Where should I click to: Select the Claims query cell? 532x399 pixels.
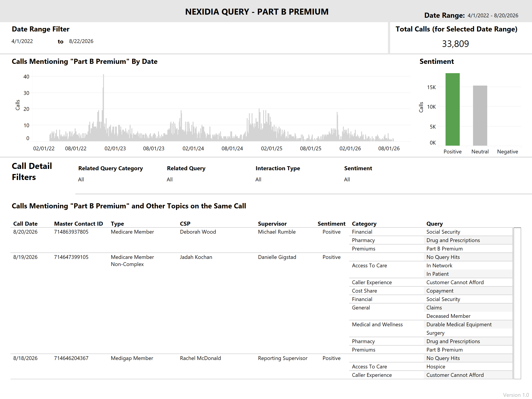(434, 308)
